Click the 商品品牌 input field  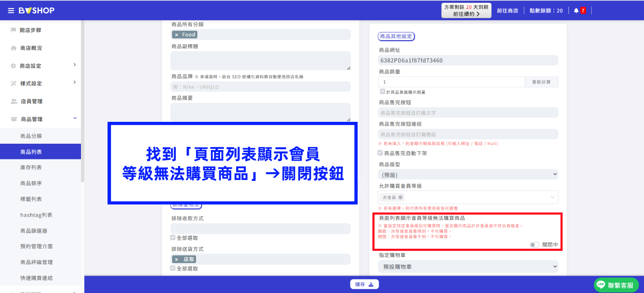(261, 87)
